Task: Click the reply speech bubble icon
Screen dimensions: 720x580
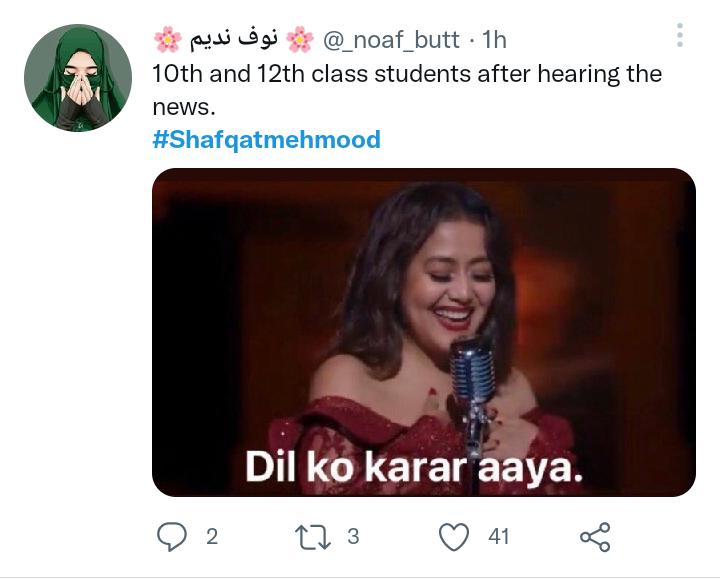Action: pyautogui.click(x=173, y=537)
